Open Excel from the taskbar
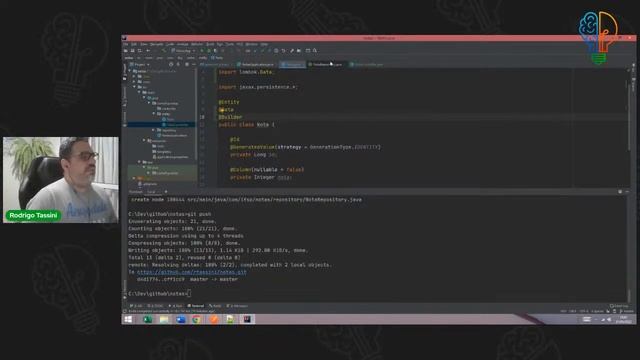The image size is (640, 360). coord(147,319)
